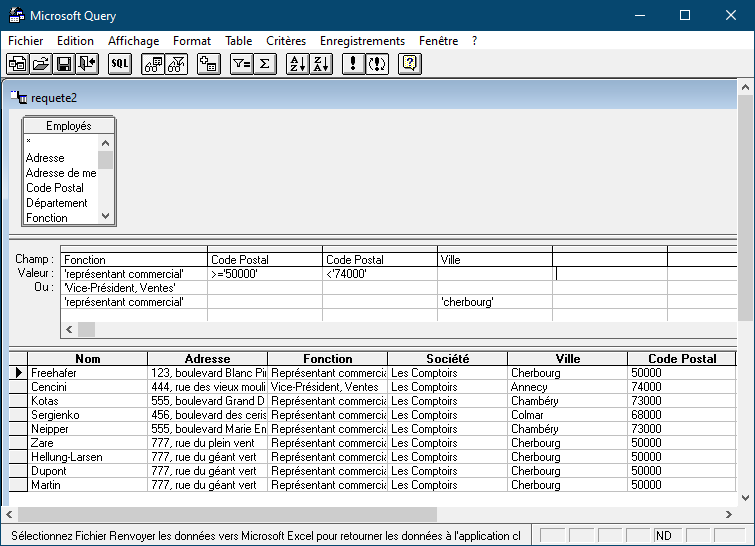Click the bottom horizontal scrollbar left arrow
This screenshot has width=755, height=546.
tap(9, 514)
